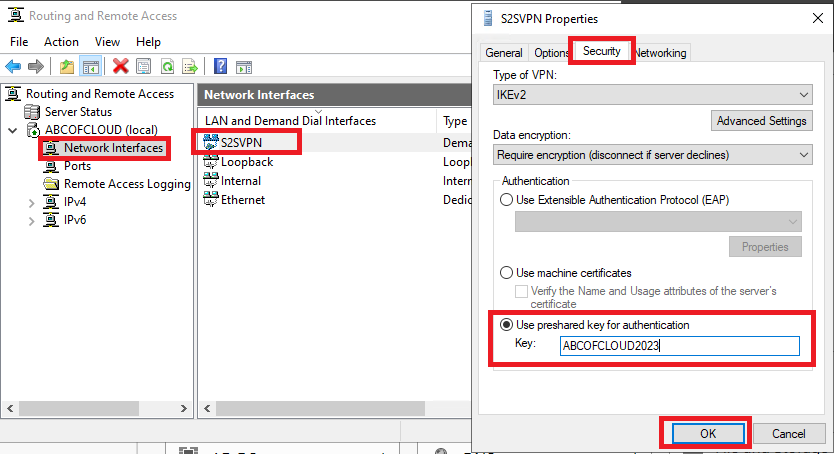Open the Data encryption dropdown
834x454 pixels.
(x=652, y=155)
